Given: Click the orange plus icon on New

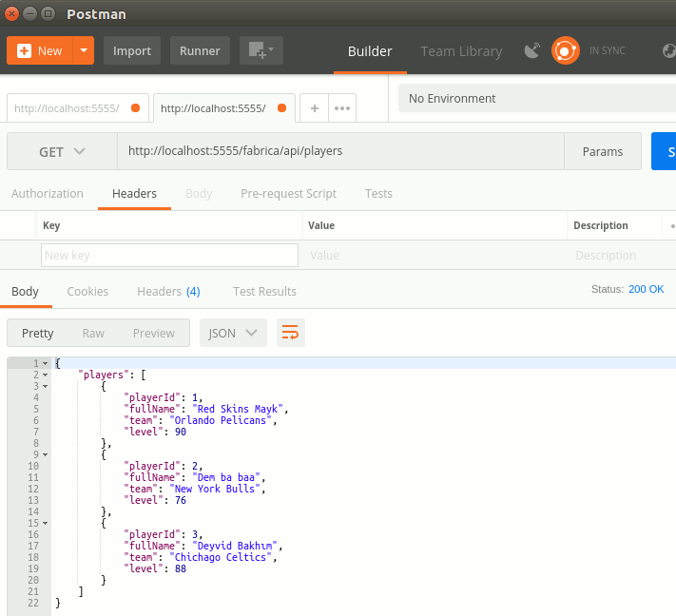Looking at the screenshot, I should 25,51.
